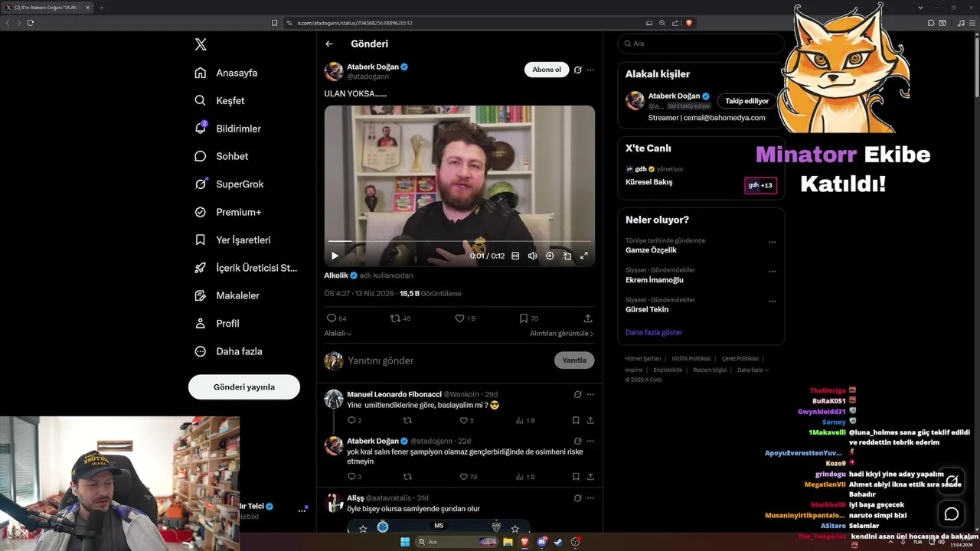
Task: Open SuperGrok from the sidebar
Action: pyautogui.click(x=229, y=184)
